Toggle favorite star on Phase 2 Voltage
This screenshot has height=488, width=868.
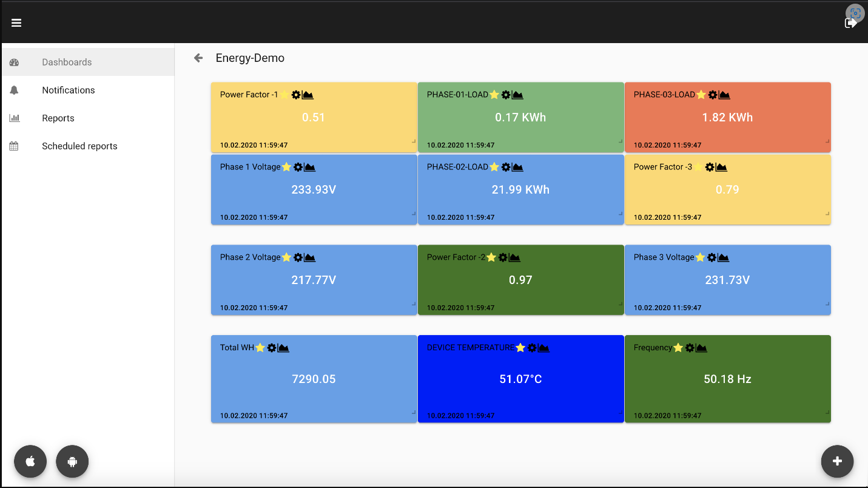click(286, 257)
